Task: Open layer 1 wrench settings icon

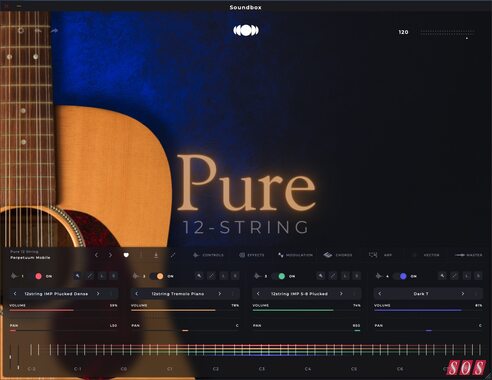Action: (x=78, y=276)
